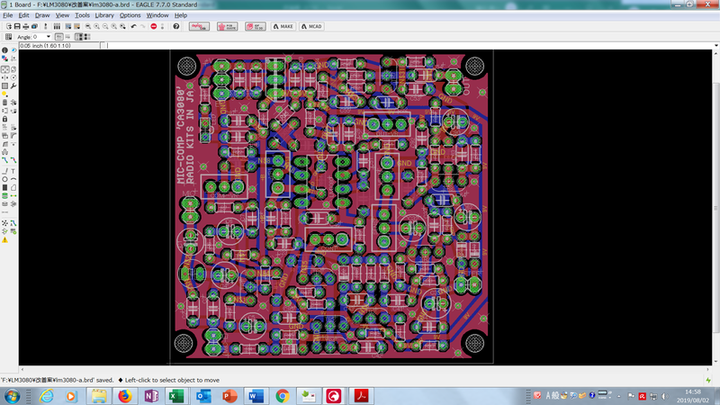
Task: Click the Tools menu
Action: pyautogui.click(x=81, y=15)
